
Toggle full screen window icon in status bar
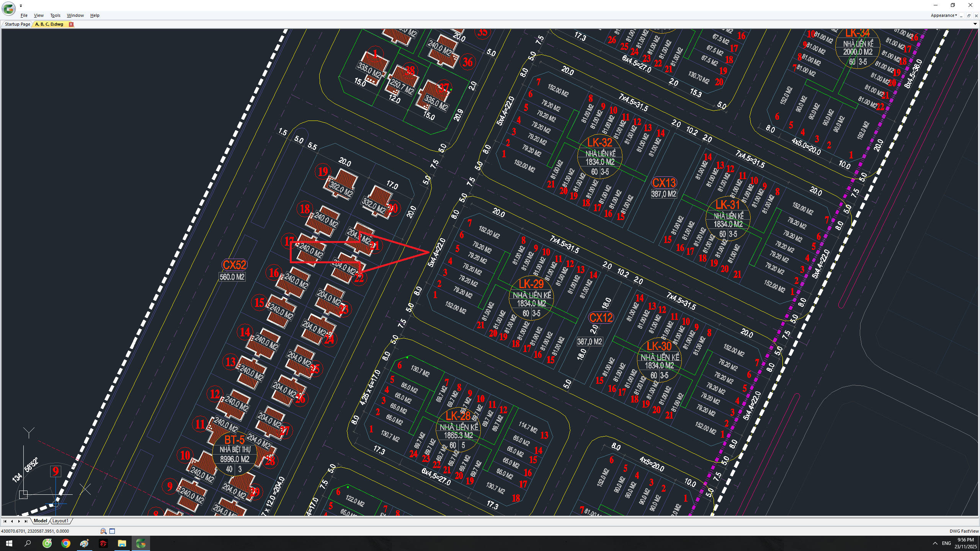pyautogui.click(x=112, y=531)
